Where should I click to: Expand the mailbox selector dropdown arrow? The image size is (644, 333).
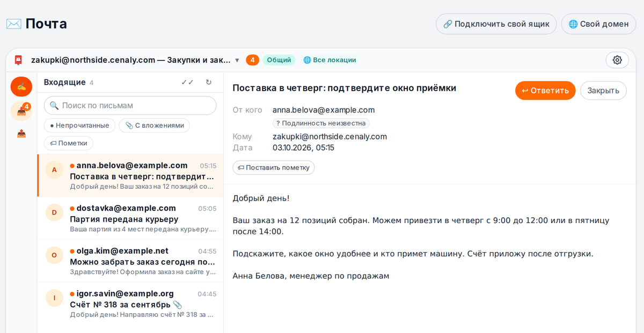click(237, 60)
